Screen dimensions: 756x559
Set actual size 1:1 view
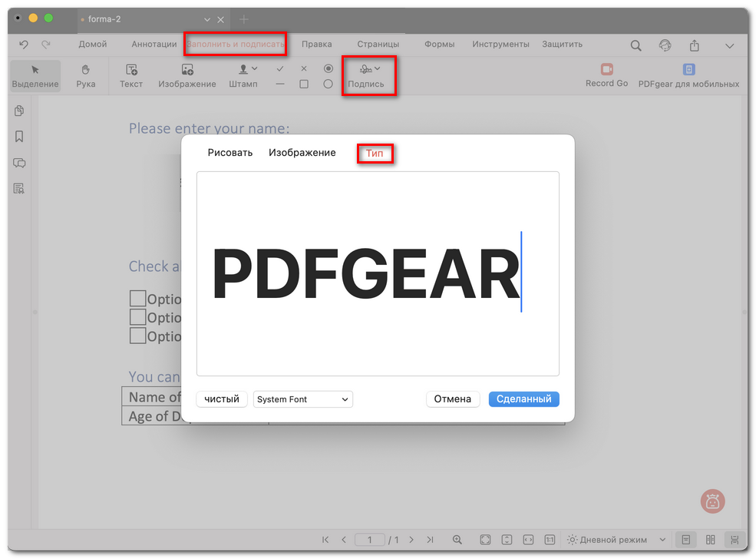coord(550,540)
